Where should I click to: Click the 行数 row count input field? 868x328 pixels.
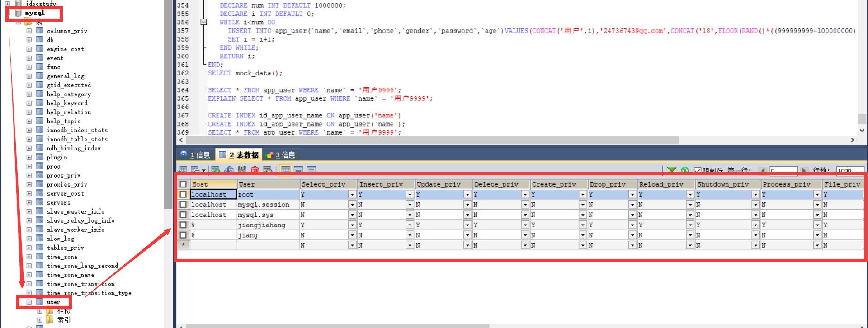pyautogui.click(x=850, y=171)
